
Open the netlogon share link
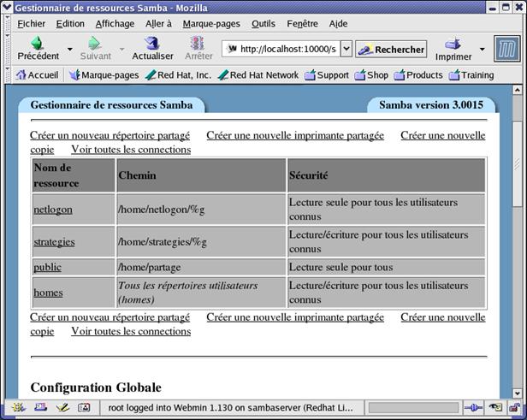tap(53, 210)
